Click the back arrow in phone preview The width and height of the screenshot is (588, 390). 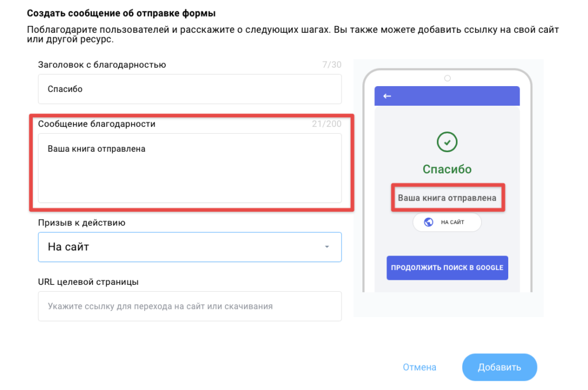[387, 96]
